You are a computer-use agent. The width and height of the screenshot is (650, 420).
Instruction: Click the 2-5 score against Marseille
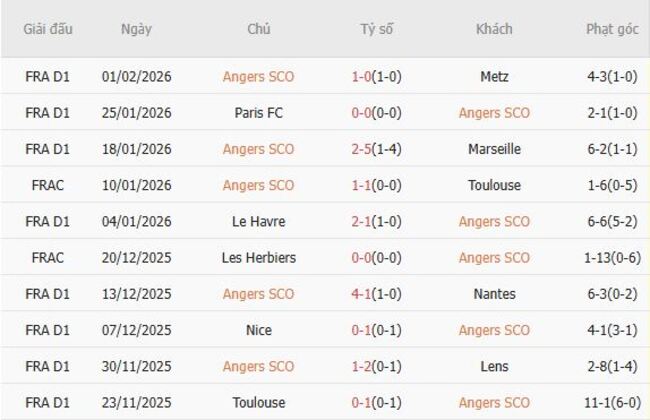364,149
